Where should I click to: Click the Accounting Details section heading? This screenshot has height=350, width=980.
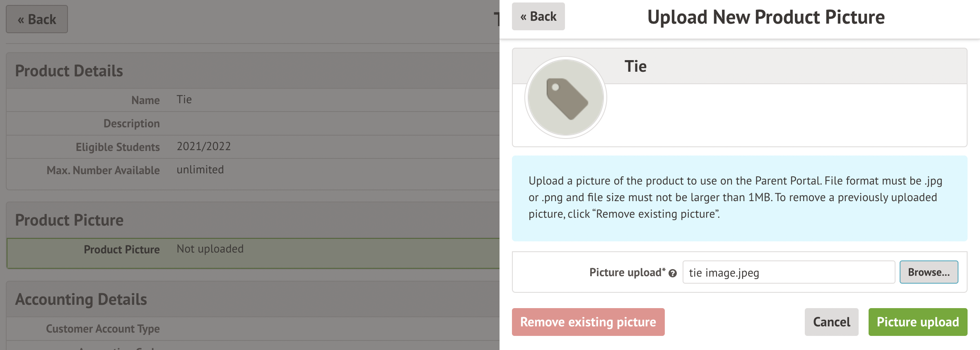coord(81,299)
